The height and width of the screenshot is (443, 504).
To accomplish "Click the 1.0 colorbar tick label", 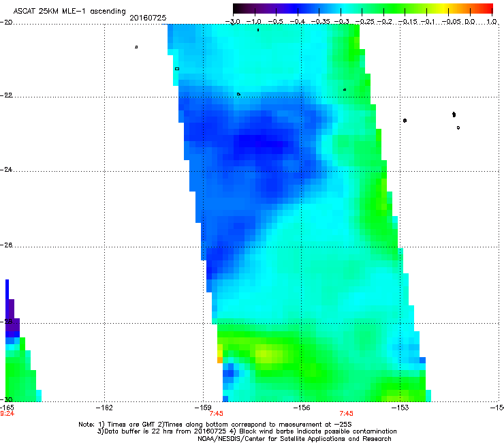I will [492, 22].
